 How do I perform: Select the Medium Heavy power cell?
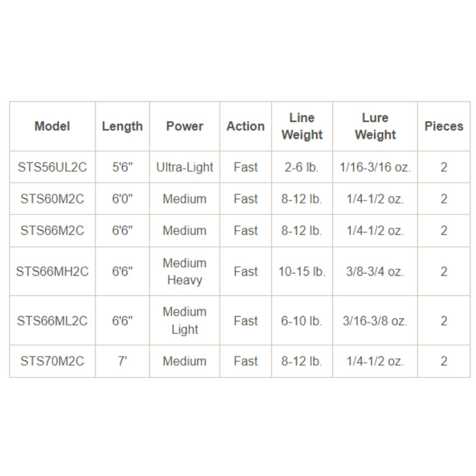pos(184,271)
